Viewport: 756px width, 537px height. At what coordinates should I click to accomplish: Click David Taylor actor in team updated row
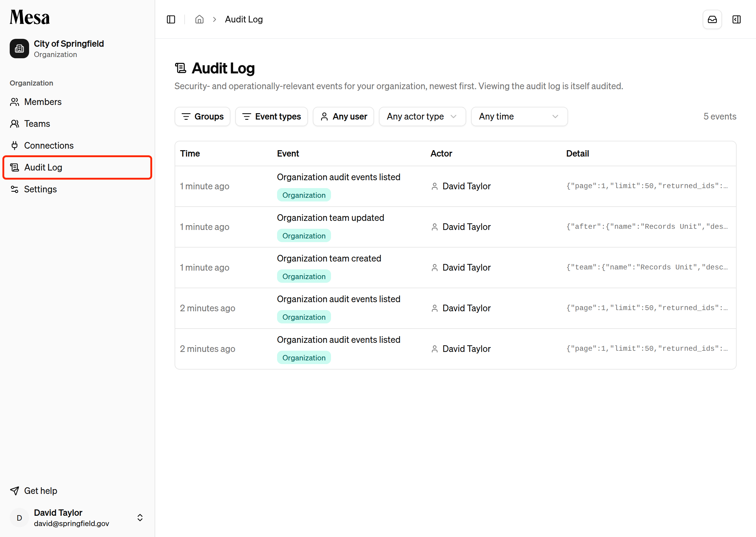tap(466, 227)
